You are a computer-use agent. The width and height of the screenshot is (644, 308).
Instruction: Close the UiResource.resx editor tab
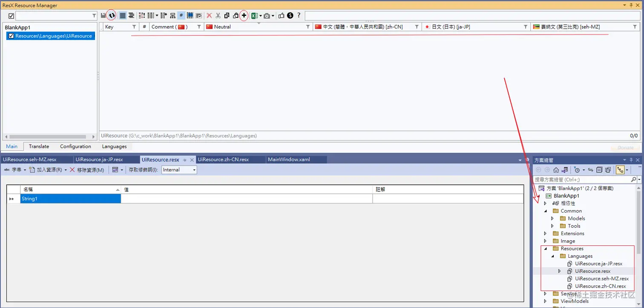tap(192, 160)
